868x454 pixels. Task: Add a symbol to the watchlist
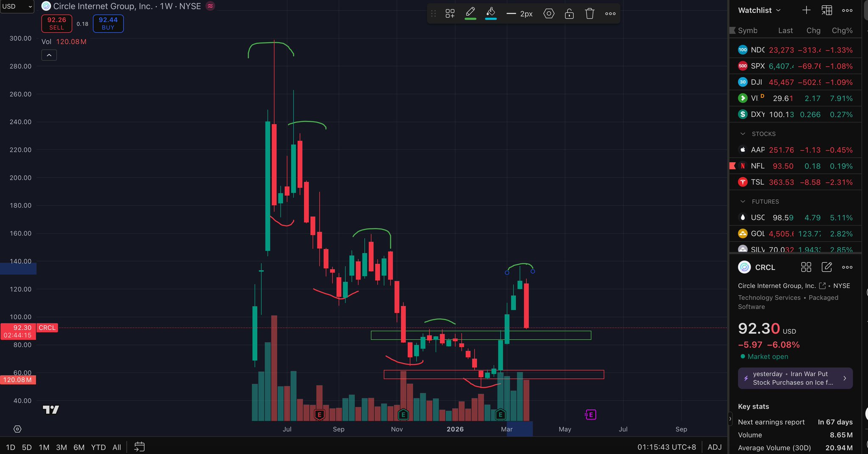pyautogui.click(x=807, y=10)
